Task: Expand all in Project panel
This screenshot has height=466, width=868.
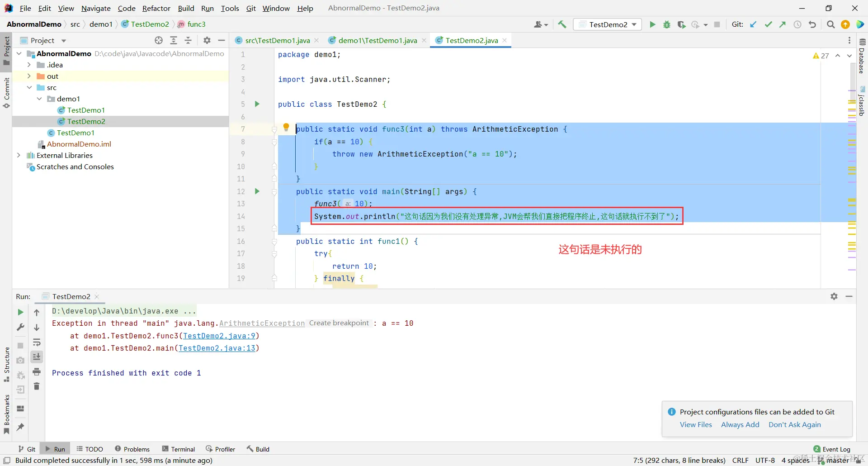Action: click(174, 40)
